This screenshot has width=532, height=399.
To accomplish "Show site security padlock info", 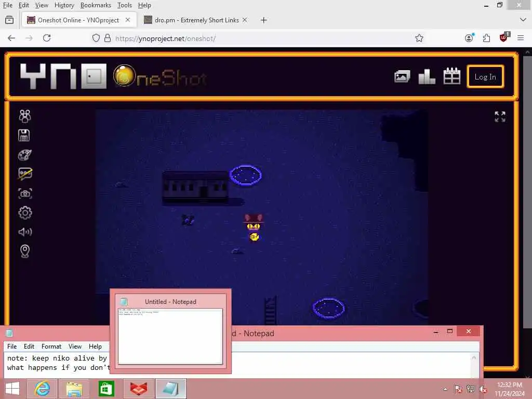I will click(107, 38).
